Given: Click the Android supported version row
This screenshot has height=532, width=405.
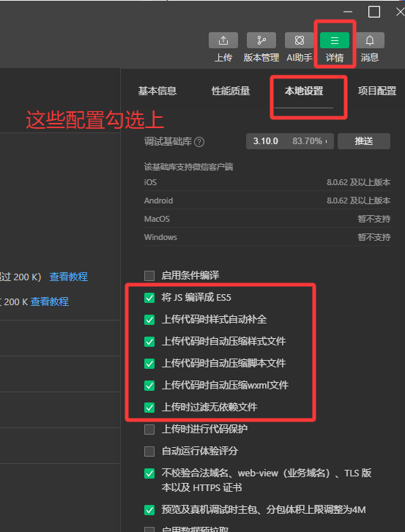Looking at the screenshot, I should coord(267,201).
